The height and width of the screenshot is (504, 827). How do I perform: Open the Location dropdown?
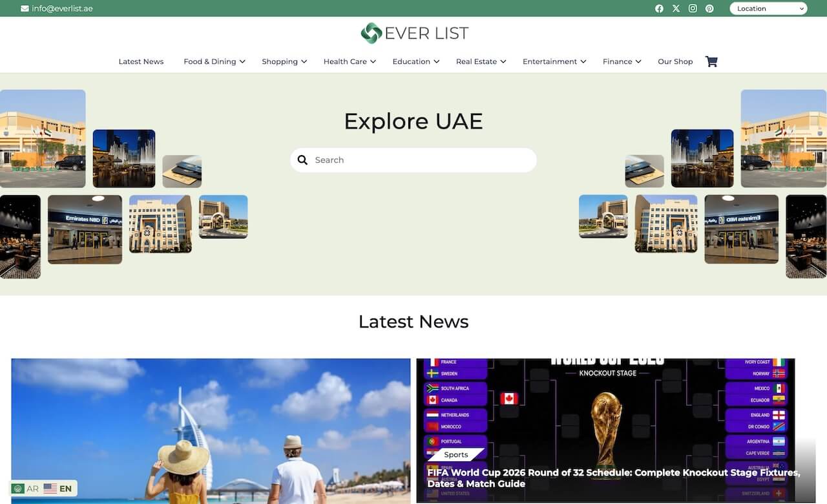tap(769, 8)
